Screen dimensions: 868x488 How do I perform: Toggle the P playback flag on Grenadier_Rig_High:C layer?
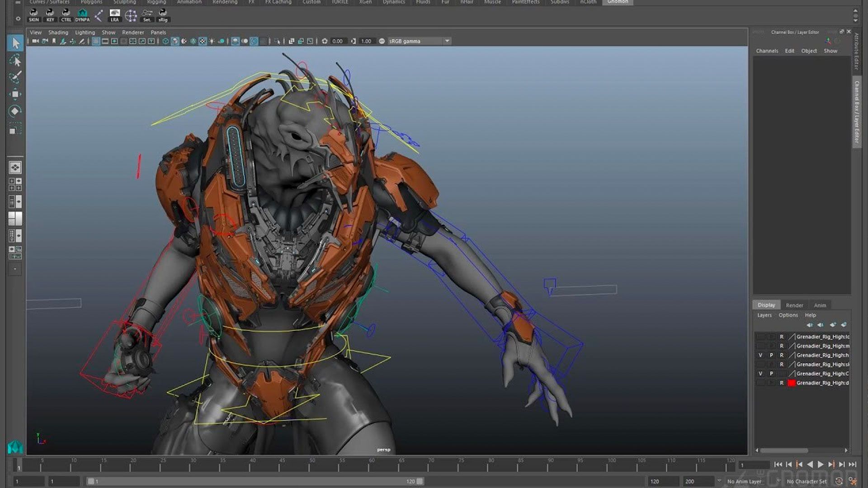pyautogui.click(x=772, y=374)
